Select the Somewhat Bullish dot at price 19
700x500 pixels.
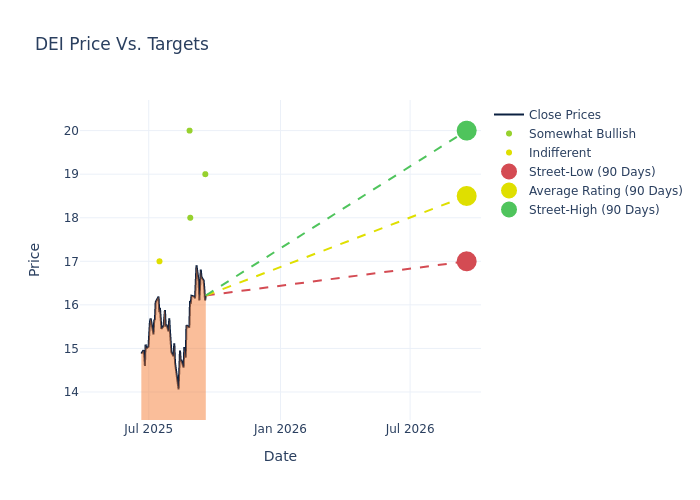(205, 174)
